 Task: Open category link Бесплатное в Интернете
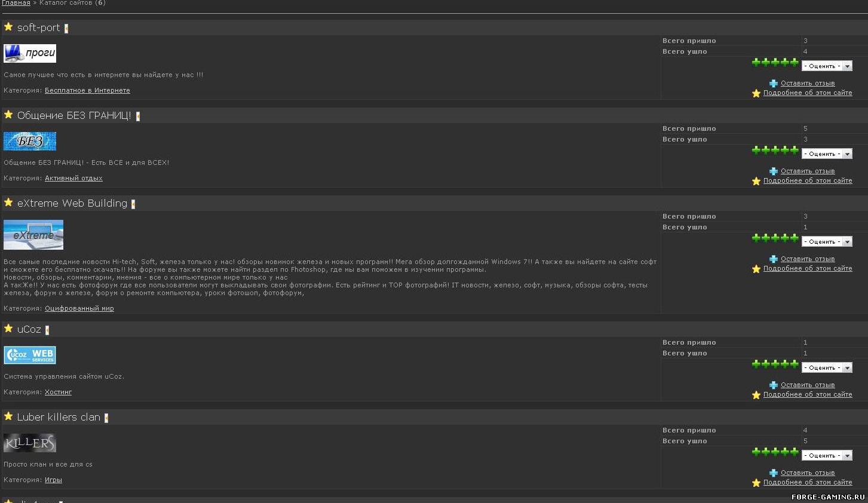87,91
